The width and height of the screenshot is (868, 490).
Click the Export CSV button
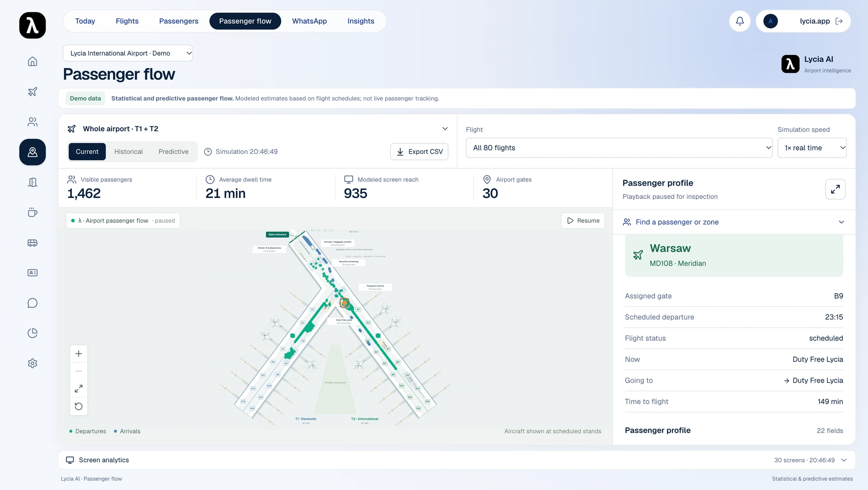click(419, 152)
